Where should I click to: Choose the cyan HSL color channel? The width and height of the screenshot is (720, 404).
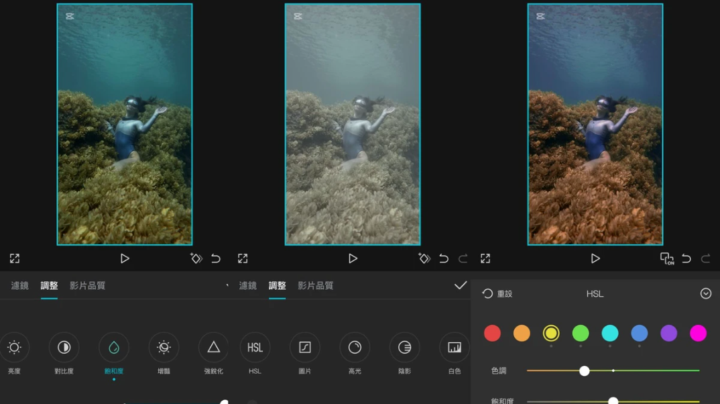point(609,333)
